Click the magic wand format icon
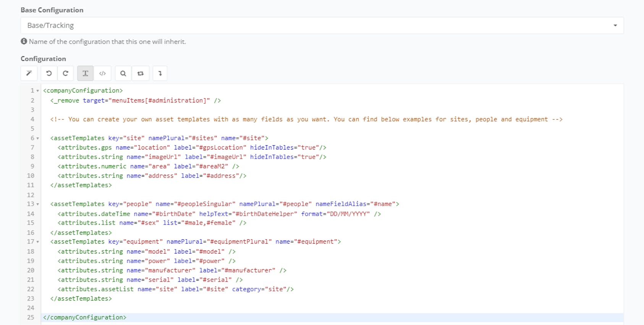Viewport: 644px width, 325px height. click(29, 73)
